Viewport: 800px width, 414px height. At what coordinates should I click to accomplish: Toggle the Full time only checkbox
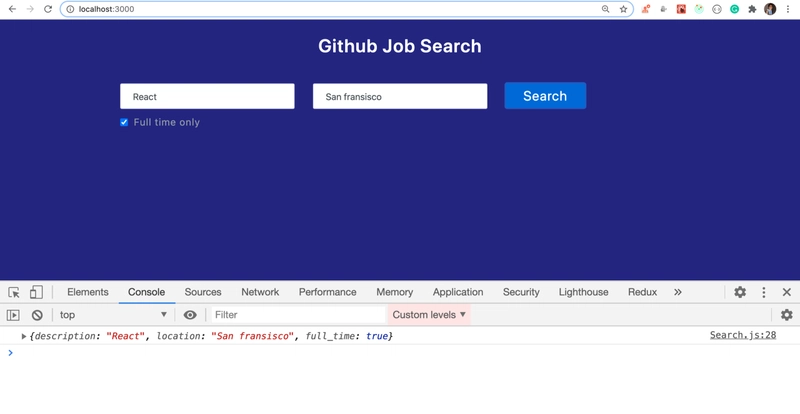124,122
